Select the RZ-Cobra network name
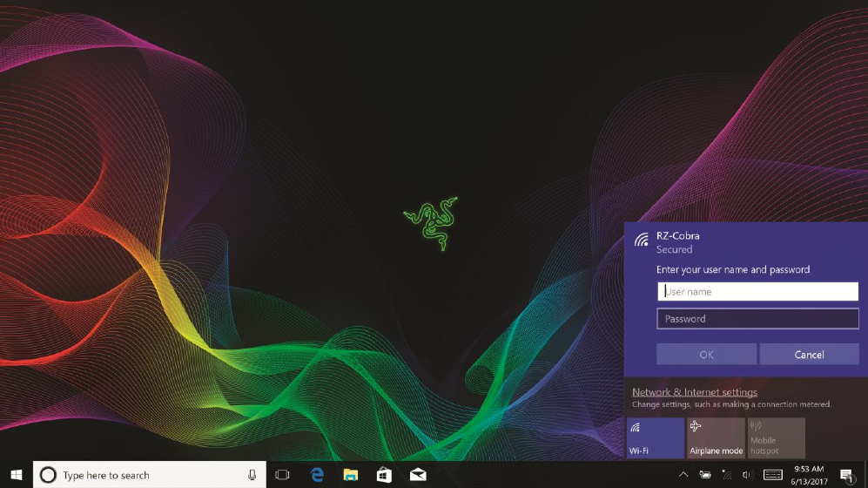The width and height of the screenshot is (868, 488). 678,235
